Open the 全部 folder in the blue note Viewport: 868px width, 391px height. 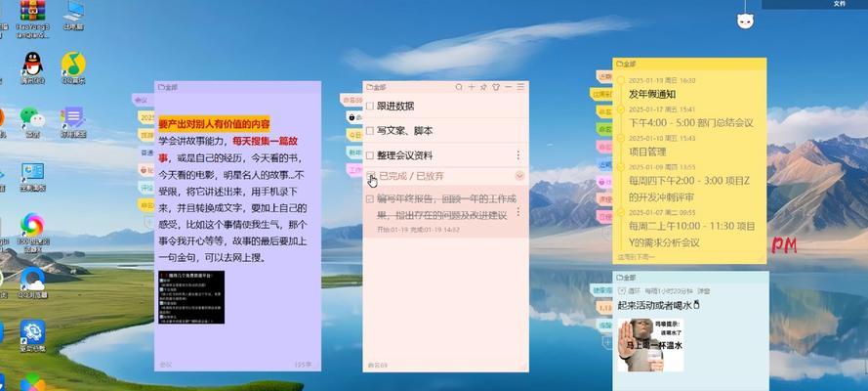[x=627, y=278]
